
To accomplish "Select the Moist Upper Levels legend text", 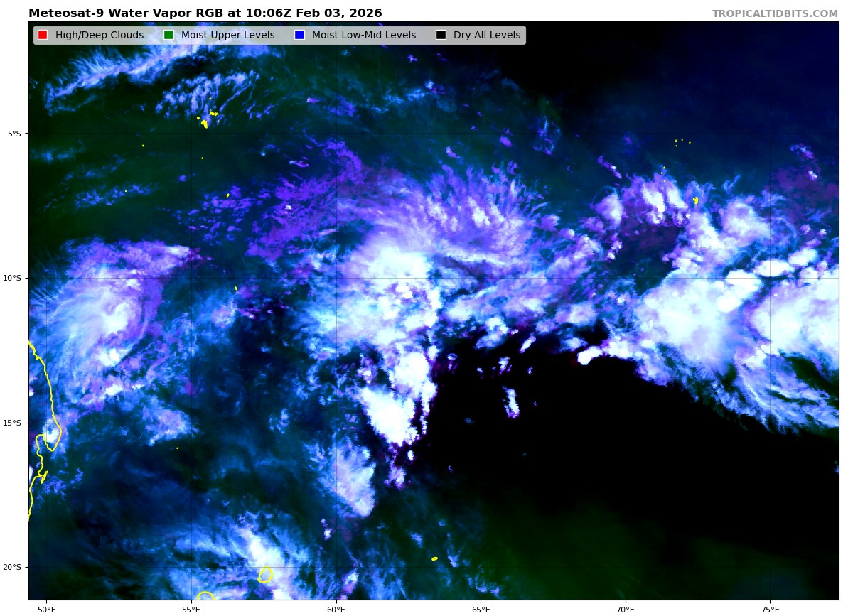I will tap(227, 36).
